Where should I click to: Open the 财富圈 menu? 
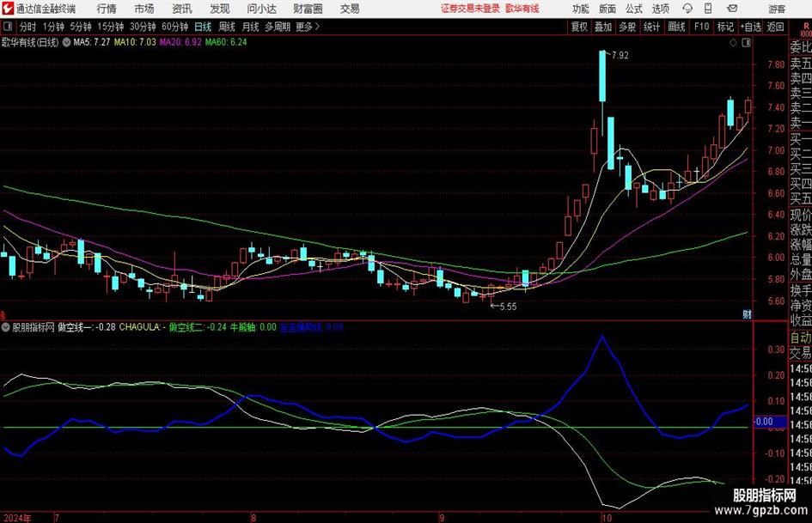point(308,9)
